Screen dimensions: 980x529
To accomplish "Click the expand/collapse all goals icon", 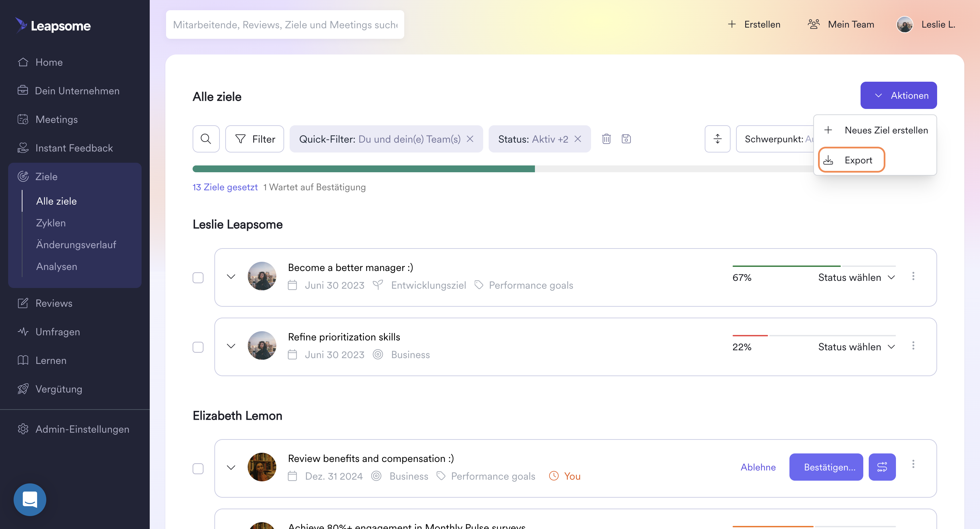I will coord(718,139).
